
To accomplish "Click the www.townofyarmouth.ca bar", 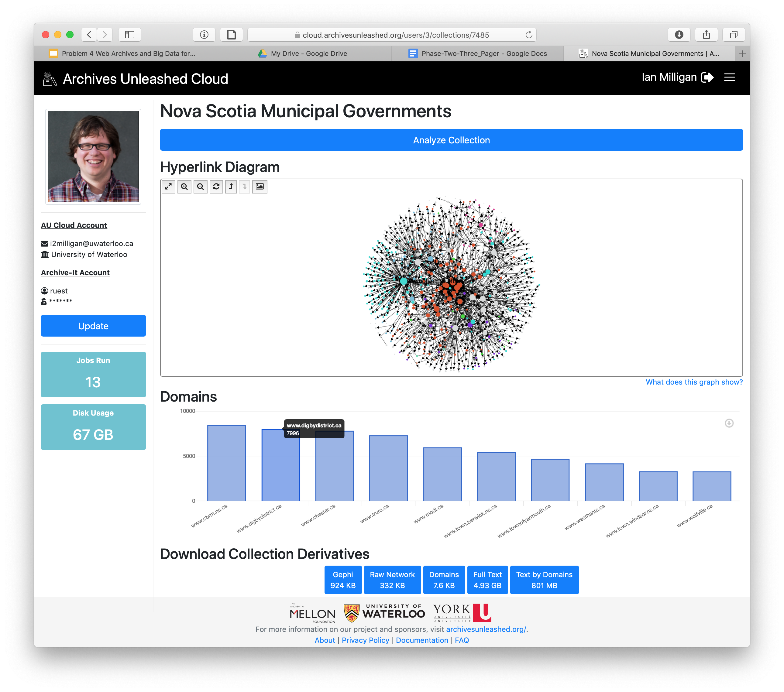I will point(550,480).
